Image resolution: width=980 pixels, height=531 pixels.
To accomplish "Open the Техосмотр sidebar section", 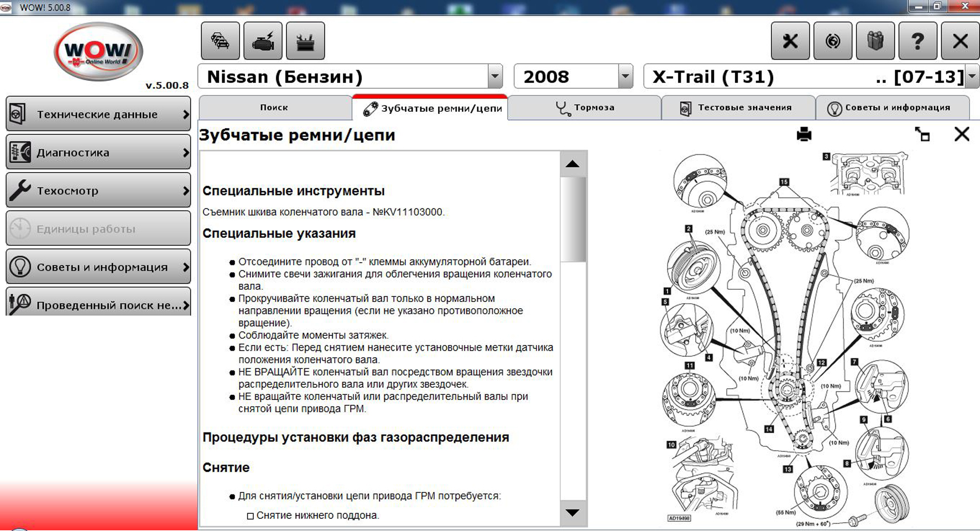I will 98,191.
